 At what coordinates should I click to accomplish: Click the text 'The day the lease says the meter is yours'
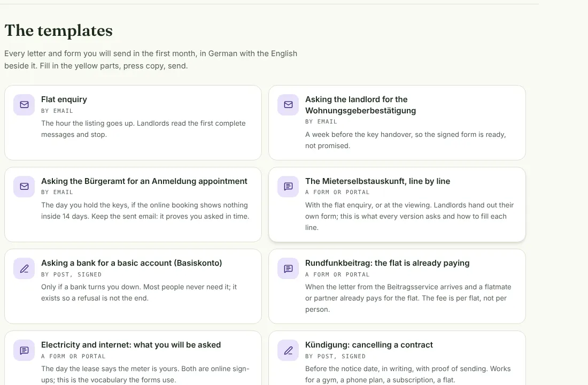[145, 374]
